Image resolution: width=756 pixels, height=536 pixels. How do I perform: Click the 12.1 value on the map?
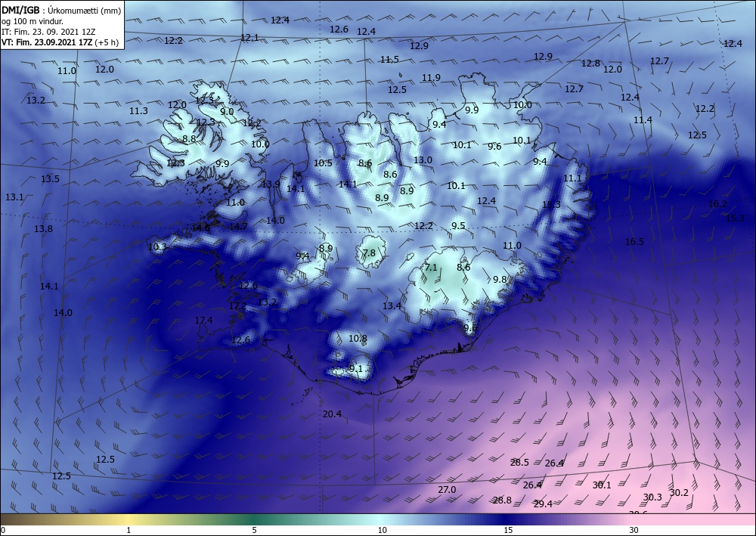pos(249,38)
